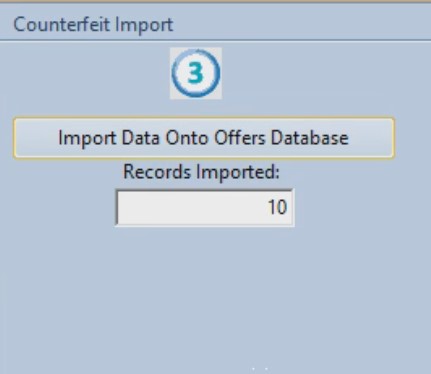Click Import Data Onto Offers Database button

pyautogui.click(x=204, y=138)
